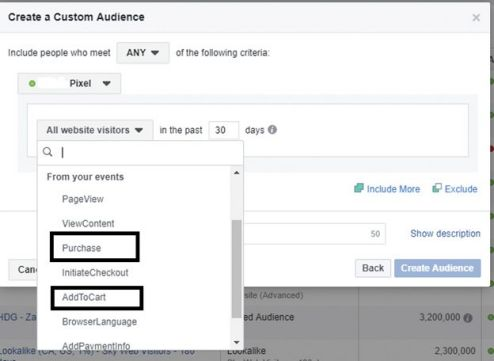Image resolution: width=494 pixels, height=361 pixels.
Task: Select the Purchase event
Action: tap(82, 248)
